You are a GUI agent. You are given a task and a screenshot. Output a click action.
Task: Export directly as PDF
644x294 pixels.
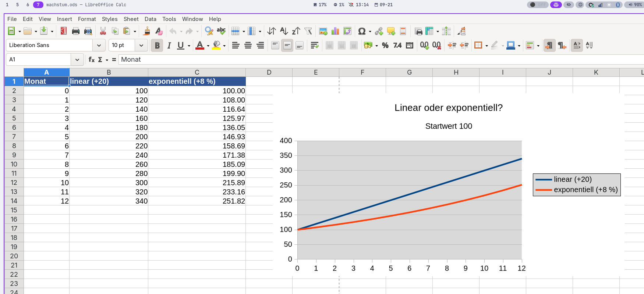pyautogui.click(x=64, y=31)
